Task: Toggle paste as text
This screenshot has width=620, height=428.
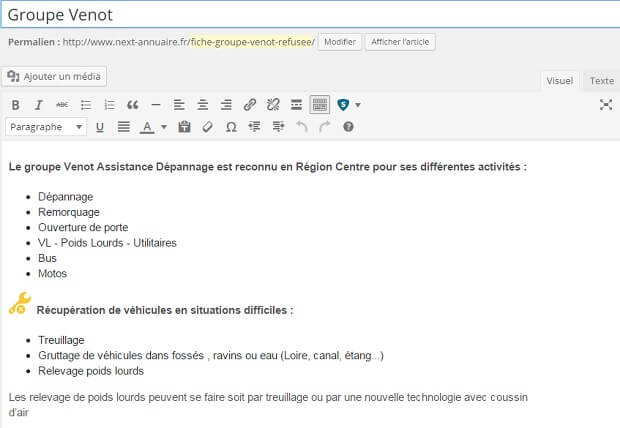Action: (184, 127)
